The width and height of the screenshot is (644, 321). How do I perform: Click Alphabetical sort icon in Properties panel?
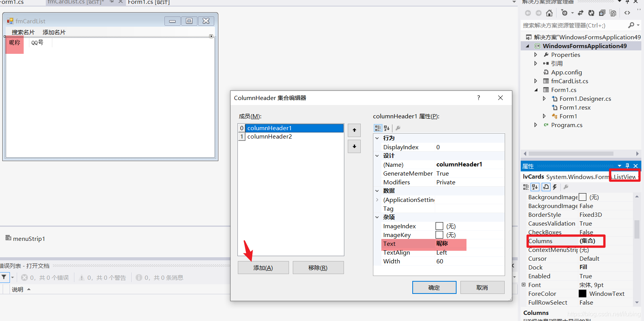535,187
